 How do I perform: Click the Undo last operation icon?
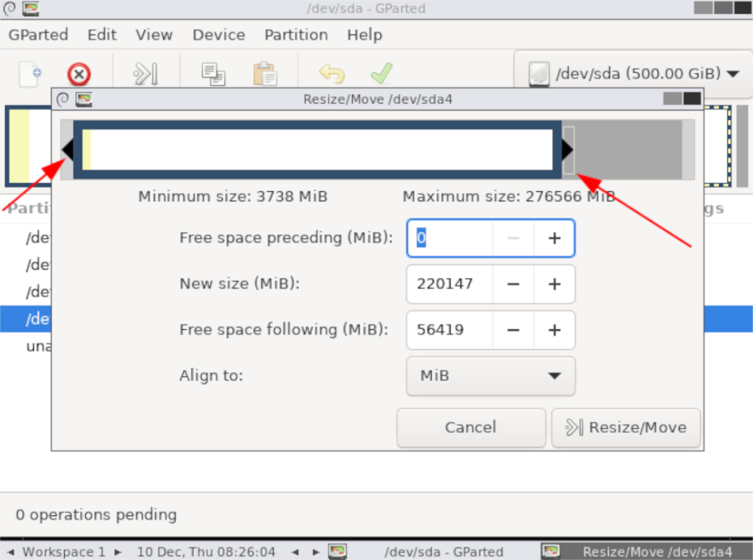pyautogui.click(x=332, y=73)
